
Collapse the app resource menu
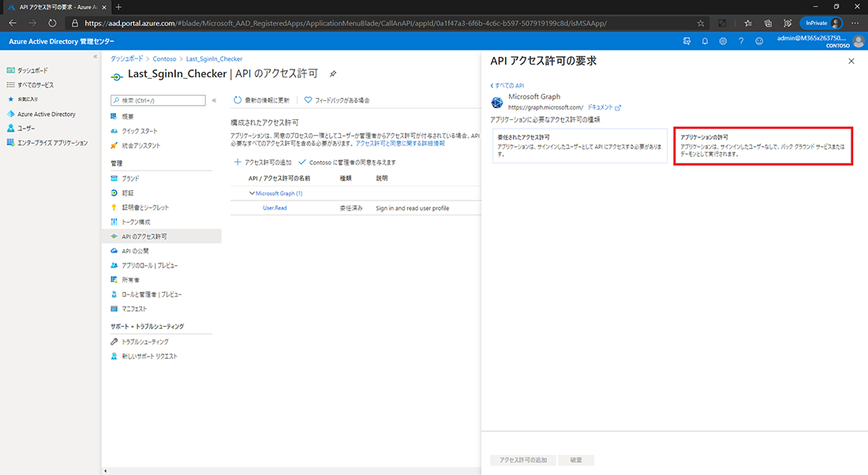coord(214,100)
